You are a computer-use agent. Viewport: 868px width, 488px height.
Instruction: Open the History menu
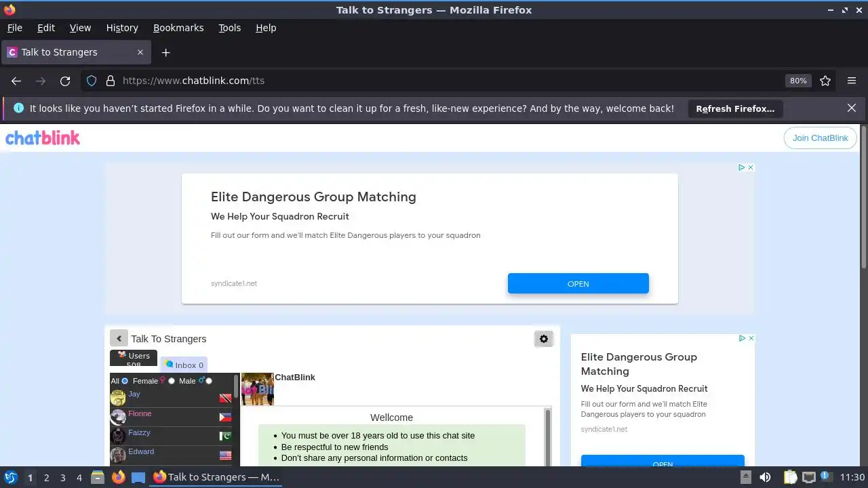point(122,28)
